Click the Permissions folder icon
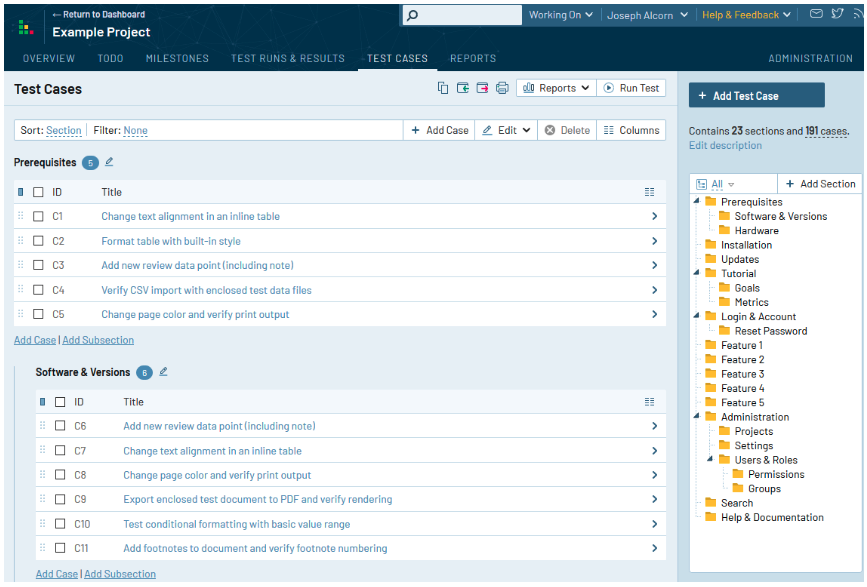Viewport: 867px width, 587px height. (738, 474)
